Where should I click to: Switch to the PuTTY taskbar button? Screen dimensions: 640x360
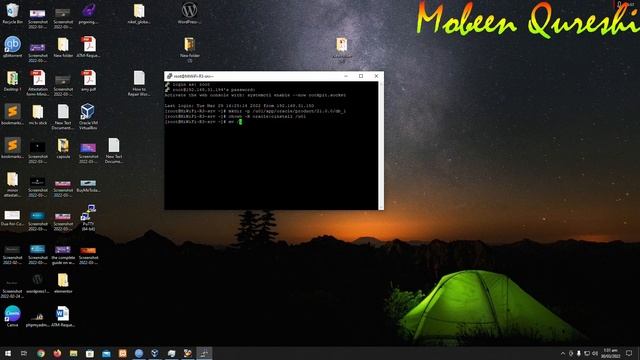point(204,353)
